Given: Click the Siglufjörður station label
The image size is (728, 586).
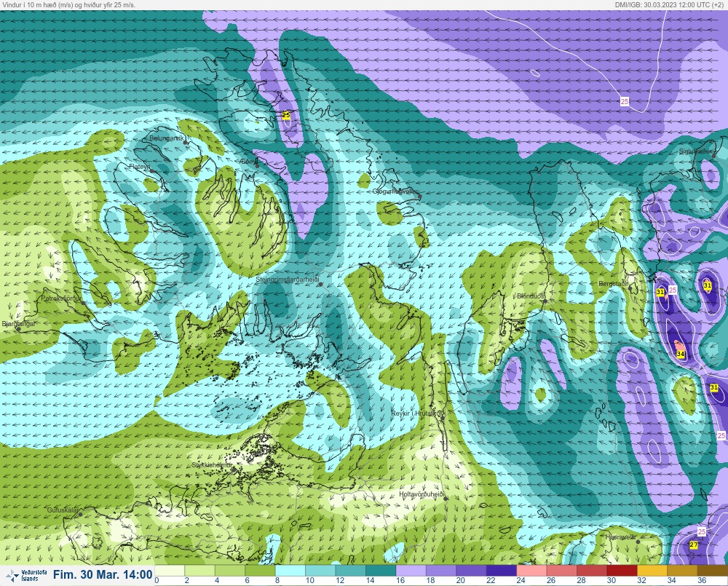Looking at the screenshot, I should (x=695, y=151).
